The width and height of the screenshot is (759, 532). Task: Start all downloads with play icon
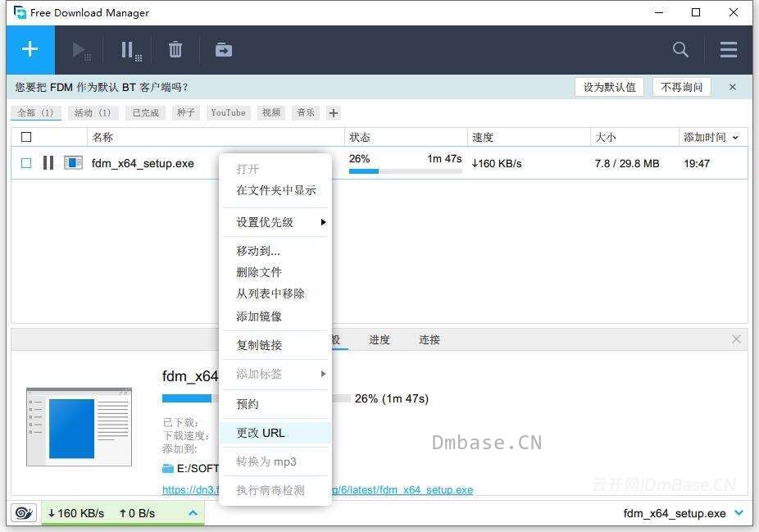81,50
